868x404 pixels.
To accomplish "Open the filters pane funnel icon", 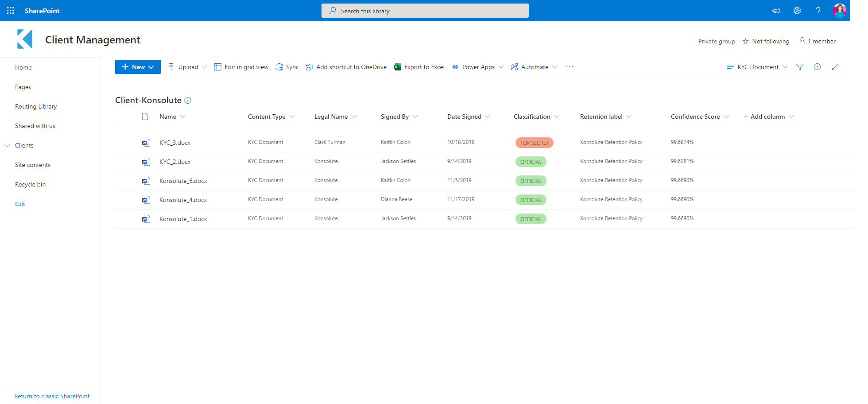I will point(800,67).
